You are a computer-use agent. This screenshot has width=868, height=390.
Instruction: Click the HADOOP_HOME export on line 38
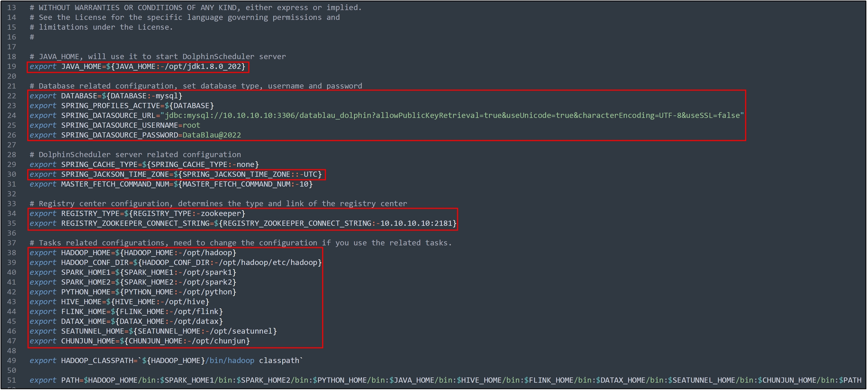tap(133, 253)
